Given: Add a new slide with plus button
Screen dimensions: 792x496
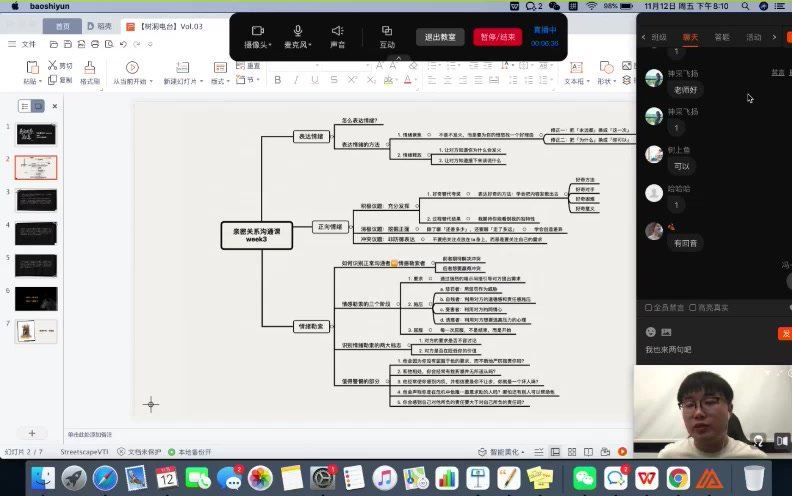Looking at the screenshot, I should pos(32,433).
